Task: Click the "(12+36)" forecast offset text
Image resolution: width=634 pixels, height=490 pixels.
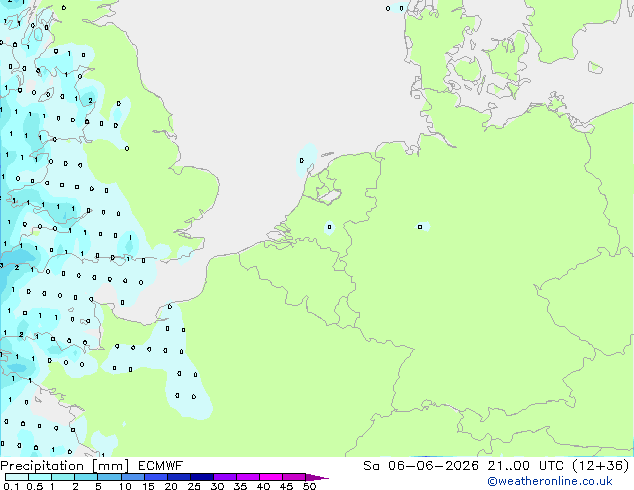Action: pos(601,466)
